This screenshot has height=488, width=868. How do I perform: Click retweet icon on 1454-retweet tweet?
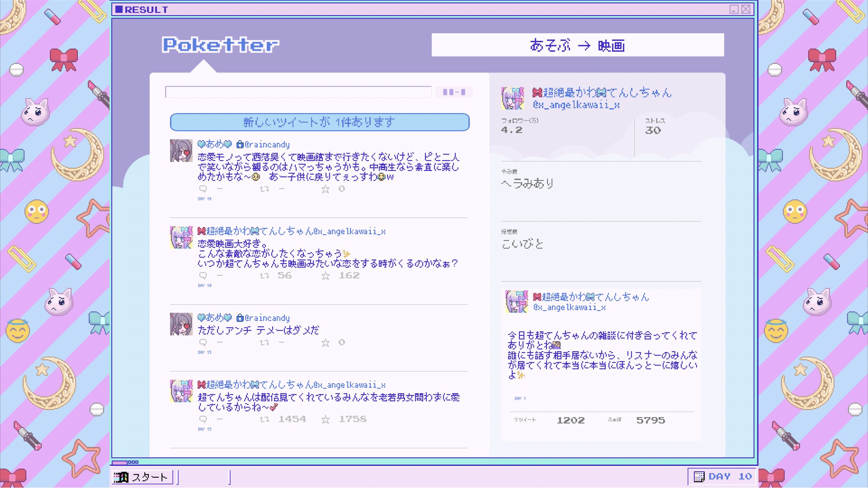(x=264, y=419)
